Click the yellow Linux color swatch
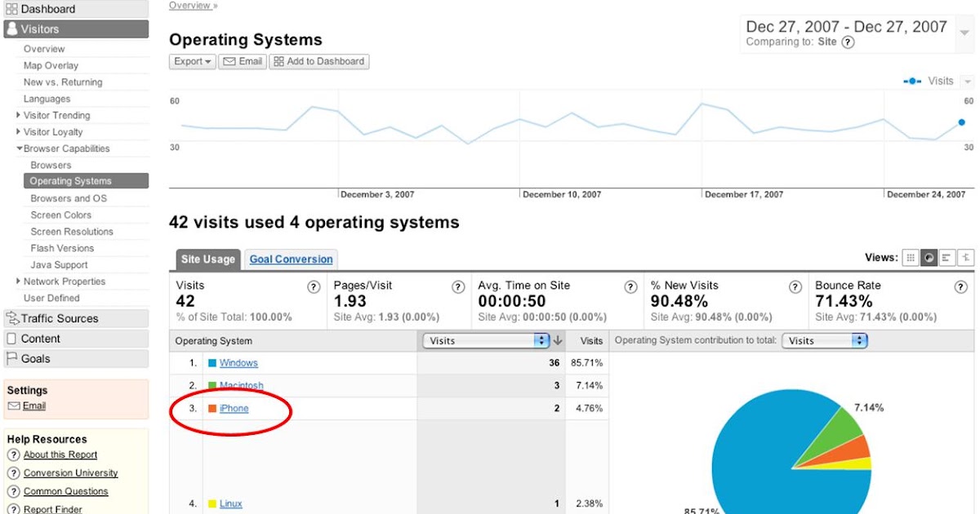 (212, 504)
